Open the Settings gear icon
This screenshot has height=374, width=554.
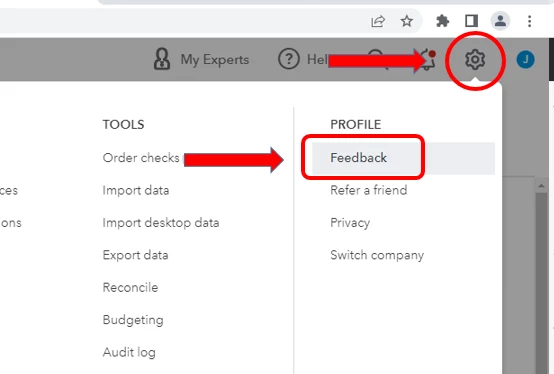(x=475, y=59)
